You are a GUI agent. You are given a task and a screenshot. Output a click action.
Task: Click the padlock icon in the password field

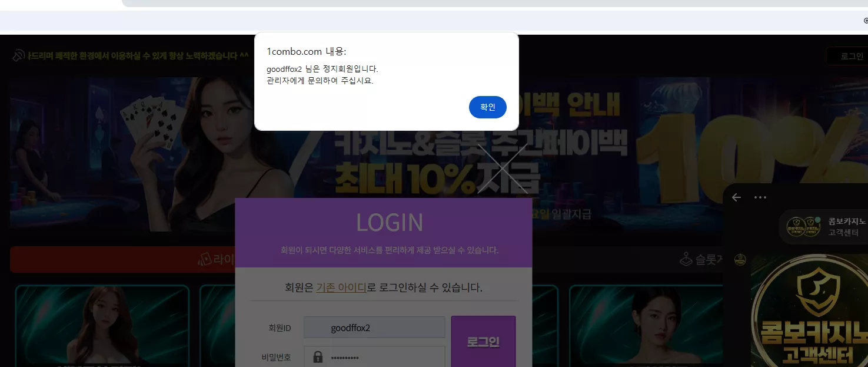click(318, 357)
